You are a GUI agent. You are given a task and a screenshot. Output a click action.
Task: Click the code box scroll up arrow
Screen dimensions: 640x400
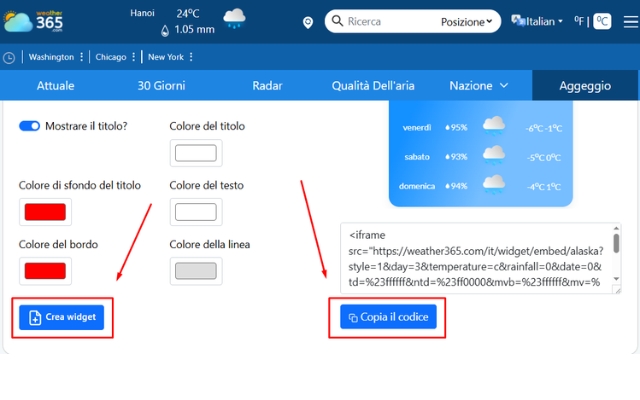click(x=616, y=228)
